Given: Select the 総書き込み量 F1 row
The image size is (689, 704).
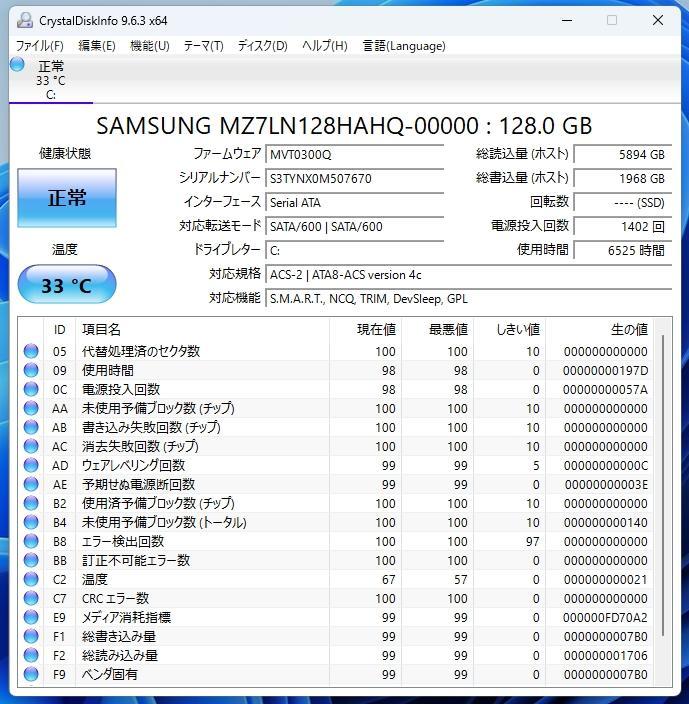Looking at the screenshot, I should pos(336,636).
